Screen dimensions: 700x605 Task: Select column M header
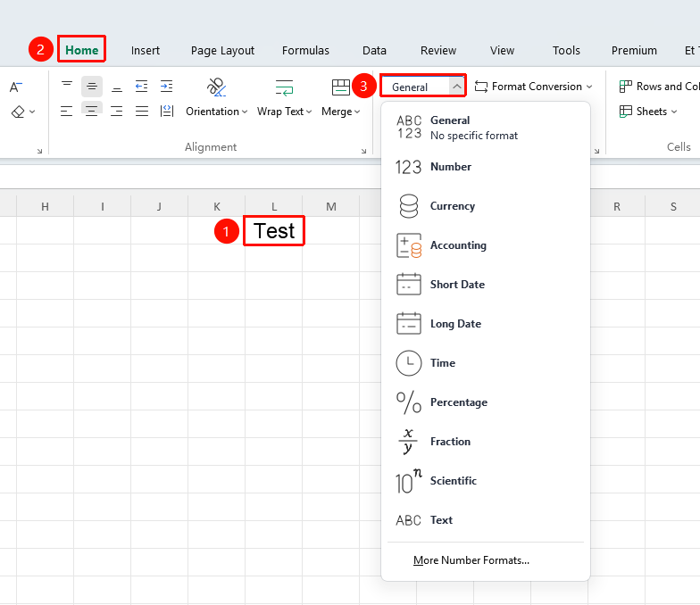[x=330, y=207]
